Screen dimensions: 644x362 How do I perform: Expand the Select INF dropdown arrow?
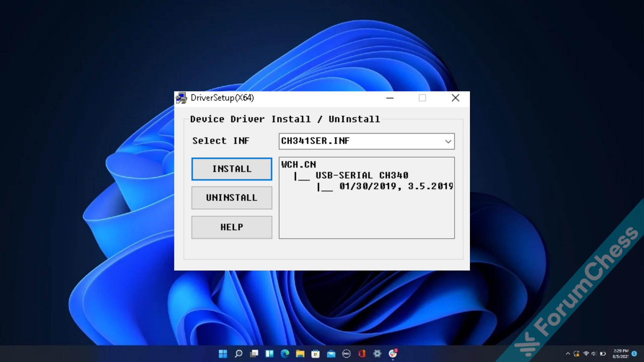coord(448,141)
